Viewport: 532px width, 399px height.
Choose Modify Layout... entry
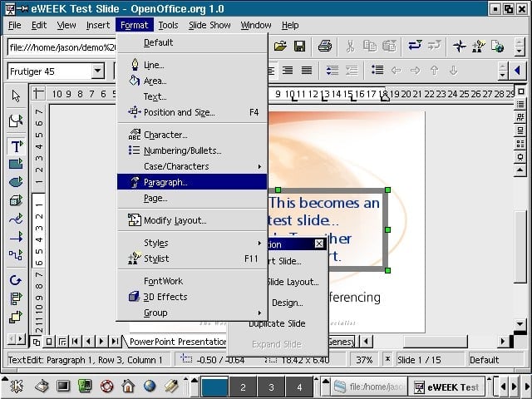(x=192, y=220)
